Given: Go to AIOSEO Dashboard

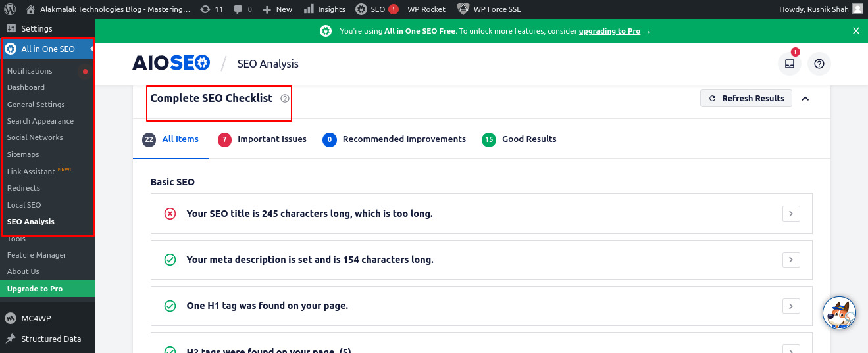Looking at the screenshot, I should [26, 87].
